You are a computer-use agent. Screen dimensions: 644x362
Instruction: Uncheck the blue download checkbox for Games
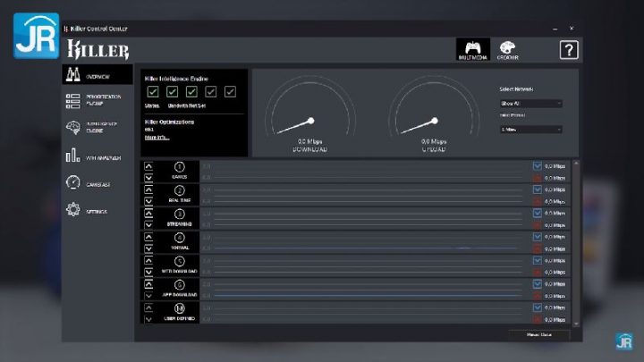tap(538, 165)
